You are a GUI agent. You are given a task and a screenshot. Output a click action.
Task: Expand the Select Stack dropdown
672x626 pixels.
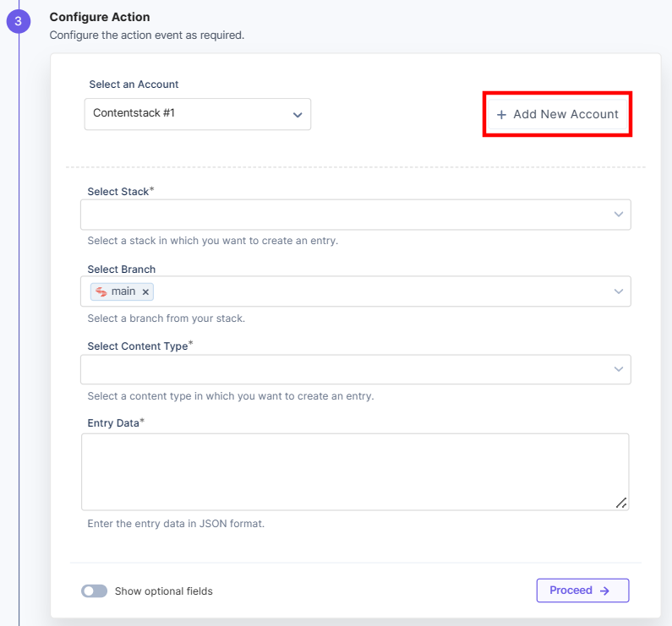pyautogui.click(x=355, y=215)
